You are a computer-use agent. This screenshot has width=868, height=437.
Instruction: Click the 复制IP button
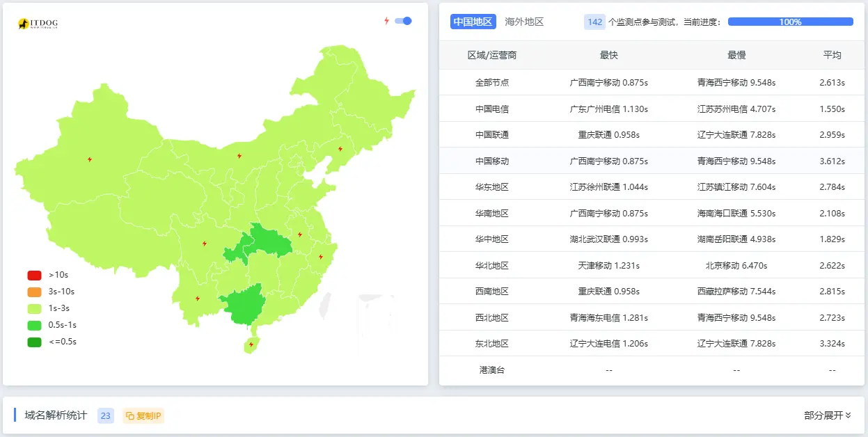tap(143, 415)
